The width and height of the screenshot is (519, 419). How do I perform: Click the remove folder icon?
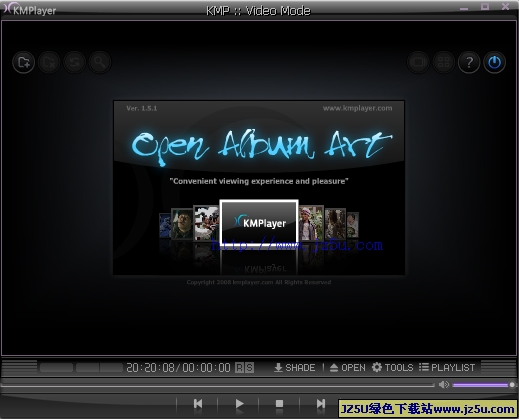click(x=49, y=62)
